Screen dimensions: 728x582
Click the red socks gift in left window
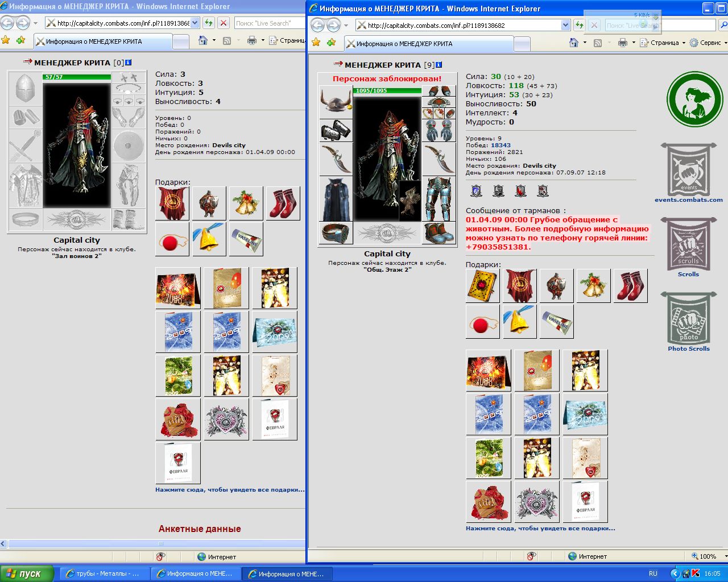(283, 203)
